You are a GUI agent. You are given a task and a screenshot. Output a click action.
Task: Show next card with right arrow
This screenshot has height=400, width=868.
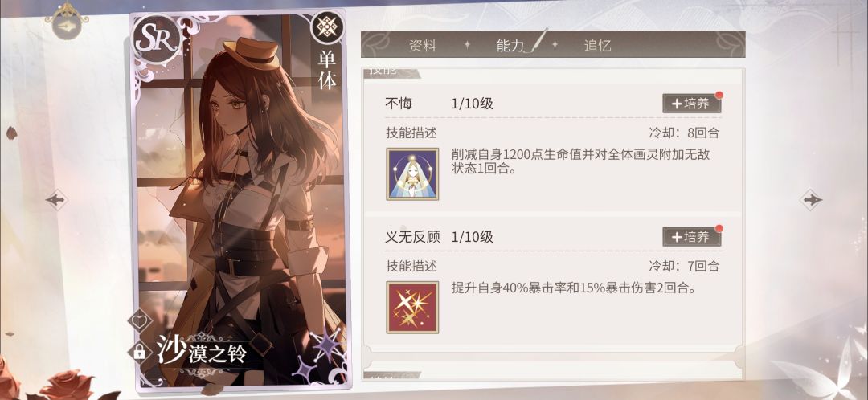point(812,199)
